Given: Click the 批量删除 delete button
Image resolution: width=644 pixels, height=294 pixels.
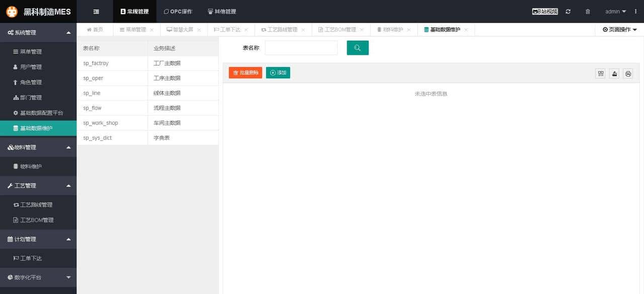Looking at the screenshot, I should [245, 72].
